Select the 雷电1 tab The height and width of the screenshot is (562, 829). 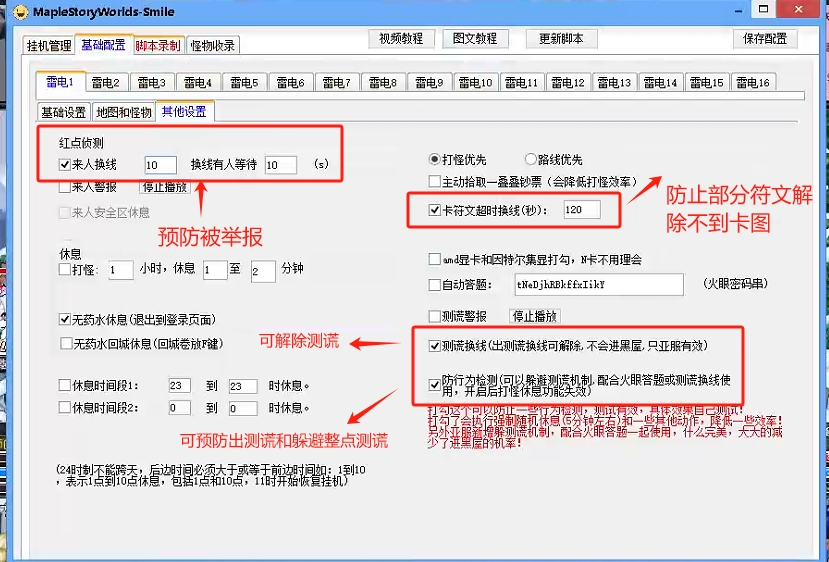60,82
